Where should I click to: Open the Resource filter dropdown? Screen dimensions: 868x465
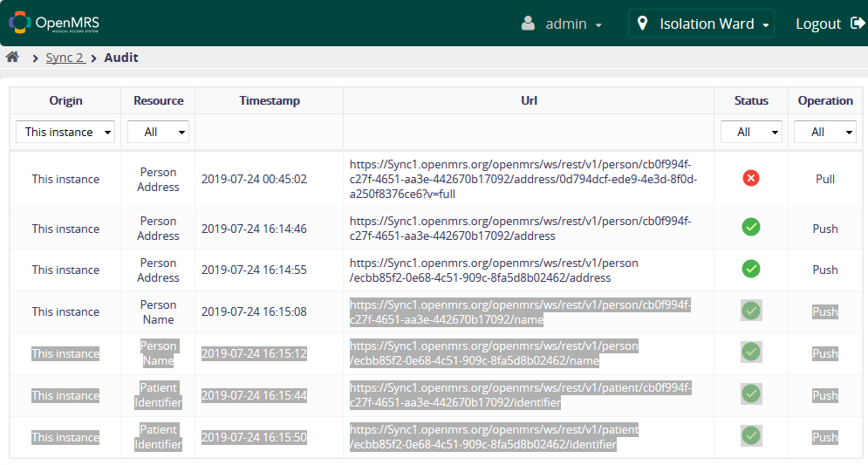pos(158,132)
